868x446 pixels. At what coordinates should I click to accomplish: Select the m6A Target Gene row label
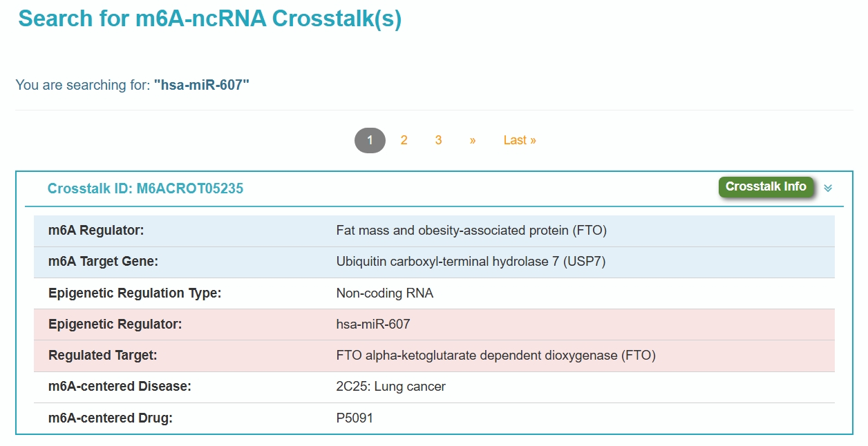[104, 262]
